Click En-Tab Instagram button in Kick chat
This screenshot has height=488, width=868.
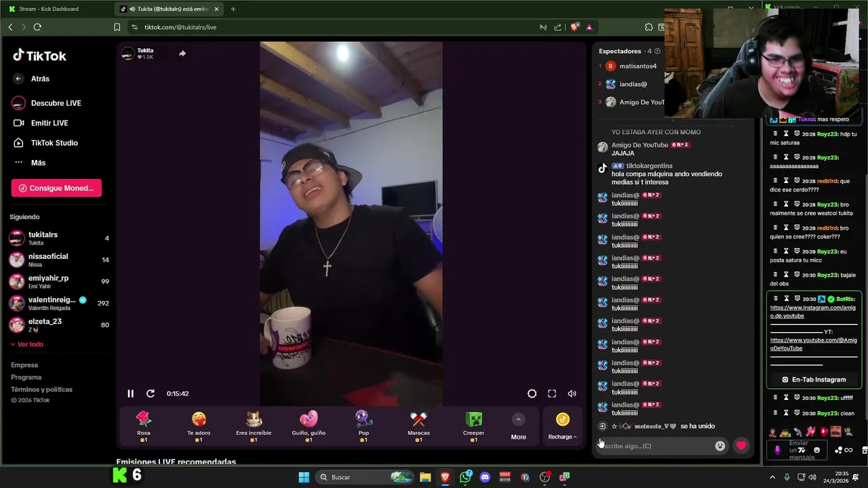[x=814, y=380]
